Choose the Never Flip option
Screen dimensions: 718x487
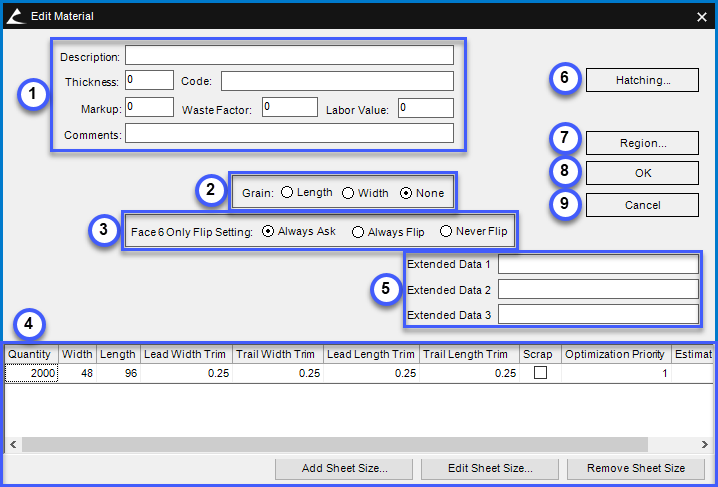[447, 232]
